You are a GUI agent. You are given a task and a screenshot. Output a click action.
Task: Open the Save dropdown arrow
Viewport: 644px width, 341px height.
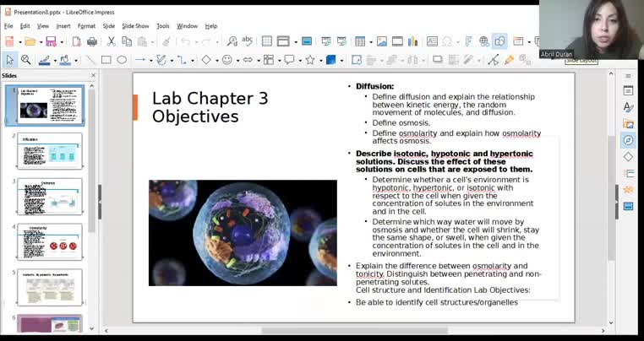[62, 42]
